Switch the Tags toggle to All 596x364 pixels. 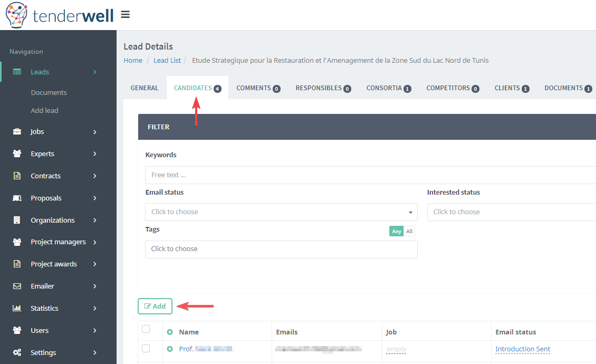coord(409,231)
